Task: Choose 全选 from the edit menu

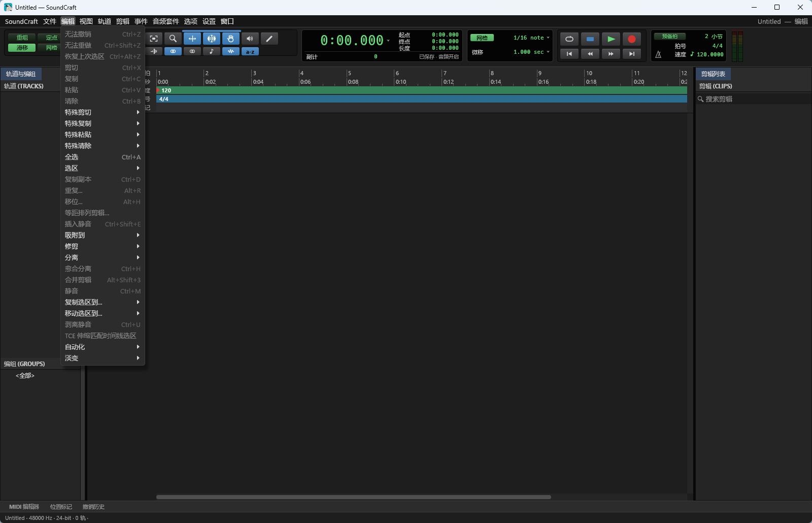Action: point(103,157)
